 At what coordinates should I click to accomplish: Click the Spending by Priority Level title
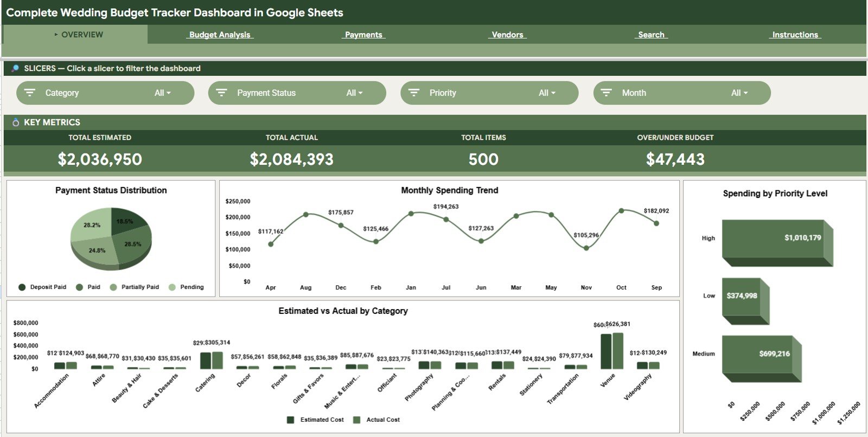click(775, 194)
